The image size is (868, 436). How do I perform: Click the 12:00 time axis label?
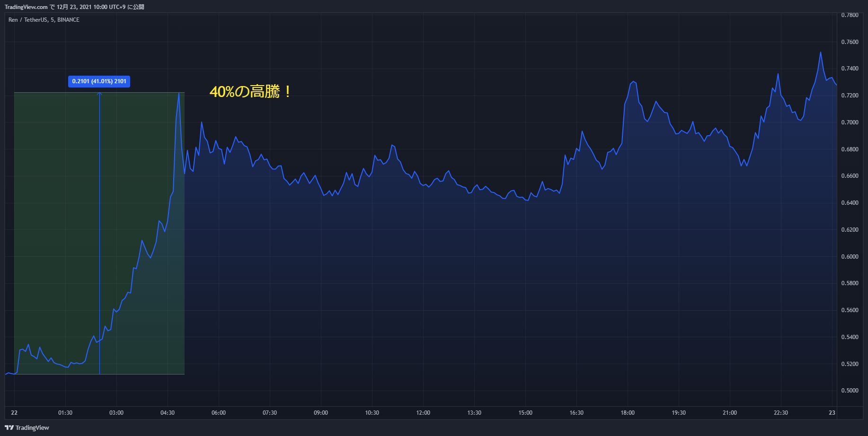[x=423, y=413]
